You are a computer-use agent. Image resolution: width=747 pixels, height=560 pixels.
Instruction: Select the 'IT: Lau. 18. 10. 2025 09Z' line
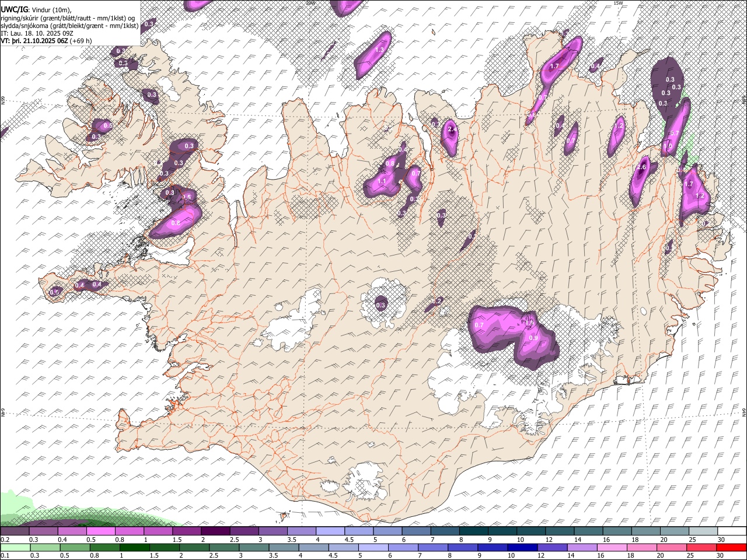coord(37,33)
